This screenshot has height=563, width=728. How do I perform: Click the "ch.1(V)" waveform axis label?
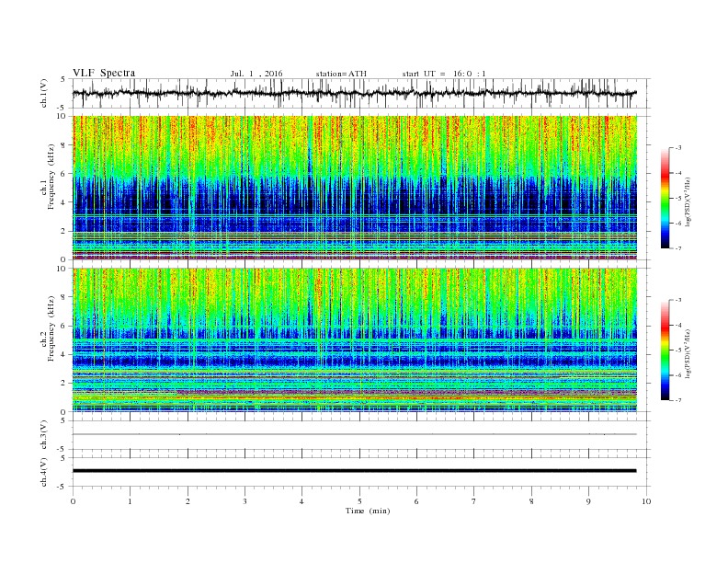pyautogui.click(x=44, y=93)
